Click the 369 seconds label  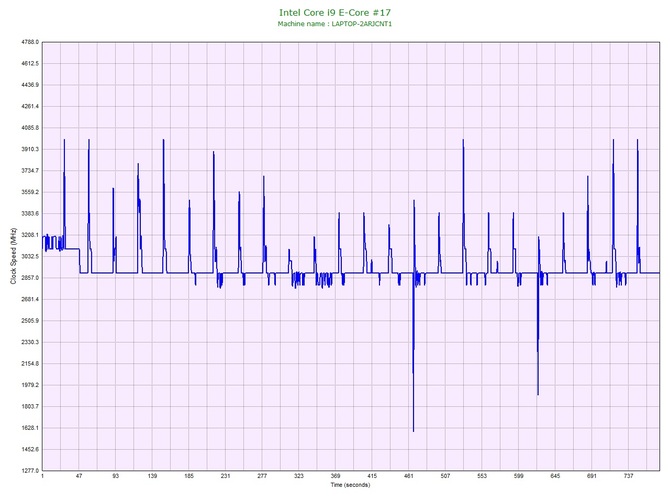point(335,476)
